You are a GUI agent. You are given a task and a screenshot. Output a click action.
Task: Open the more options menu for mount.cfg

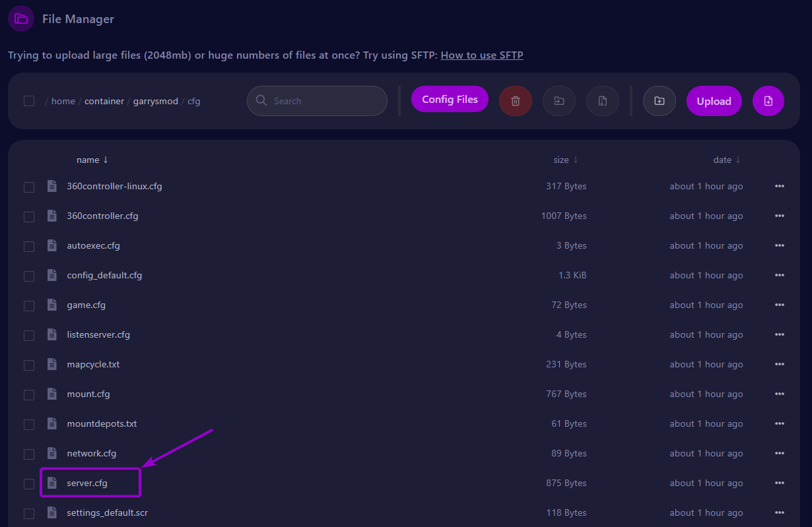tap(779, 394)
